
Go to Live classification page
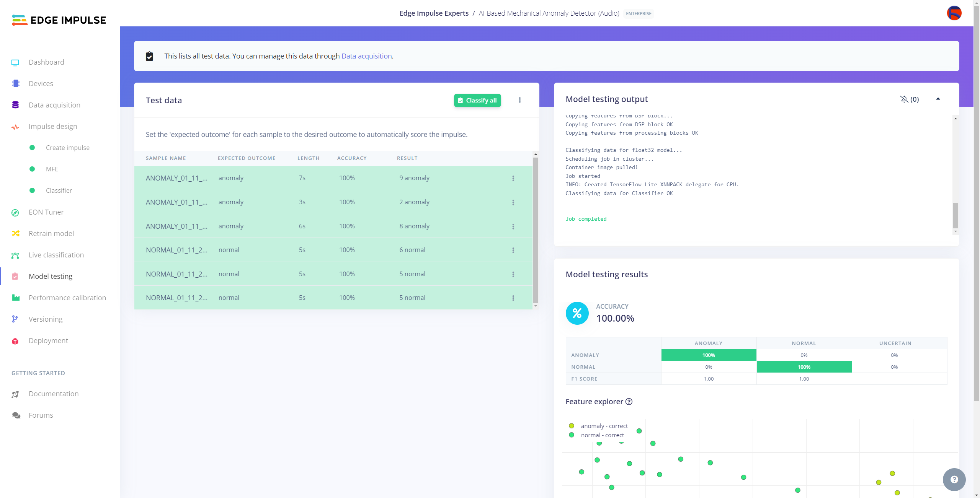pyautogui.click(x=56, y=255)
